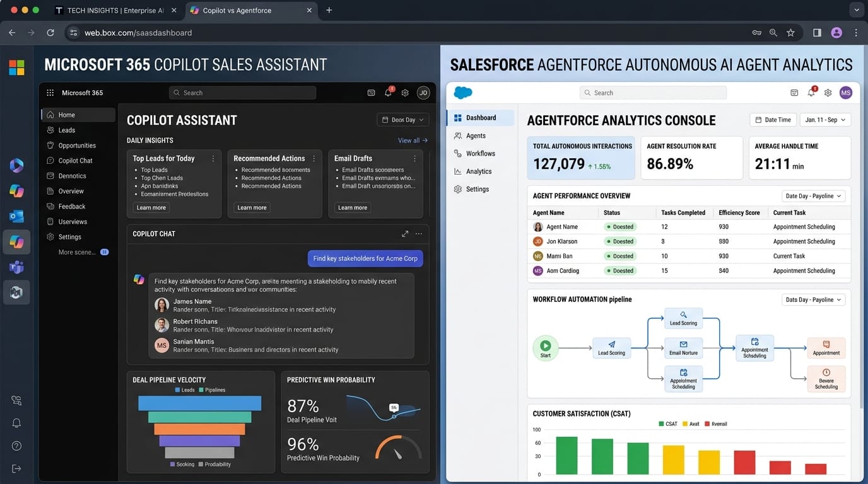Click the sign out icon in left rail

click(16, 469)
